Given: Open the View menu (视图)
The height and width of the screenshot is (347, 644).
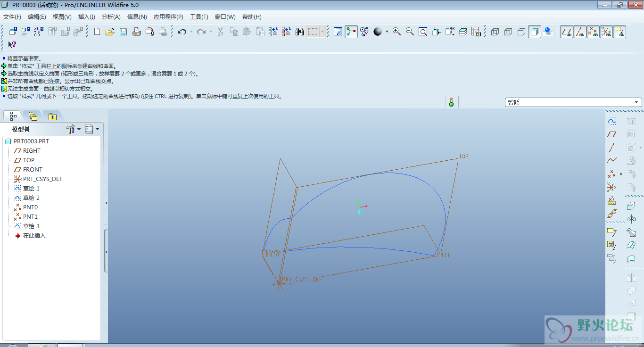Looking at the screenshot, I should click(62, 17).
